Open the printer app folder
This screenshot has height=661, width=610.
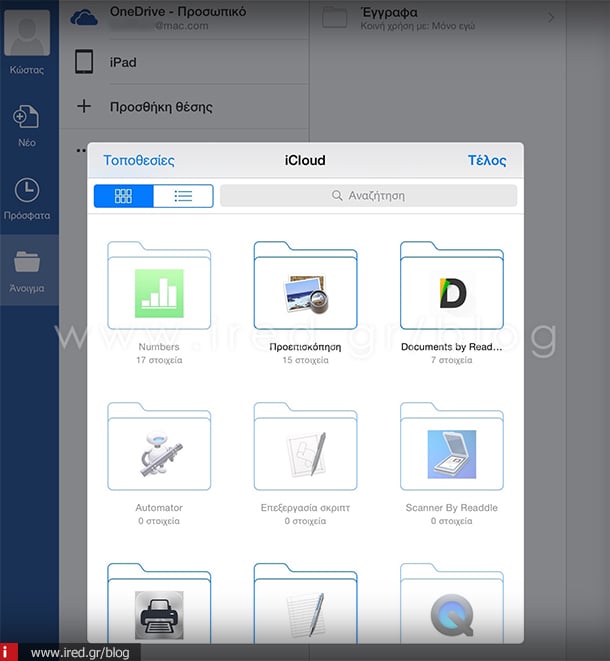click(158, 605)
